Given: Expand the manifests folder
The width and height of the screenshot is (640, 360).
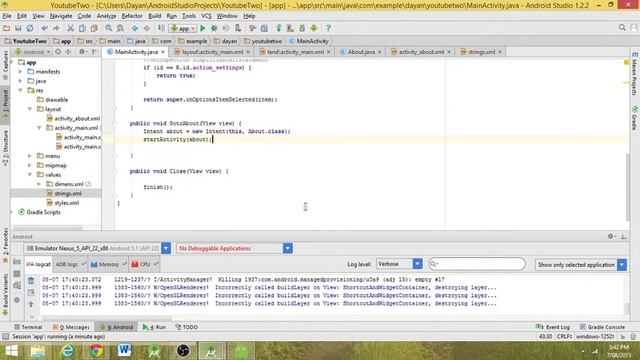Looking at the screenshot, I should 20,71.
